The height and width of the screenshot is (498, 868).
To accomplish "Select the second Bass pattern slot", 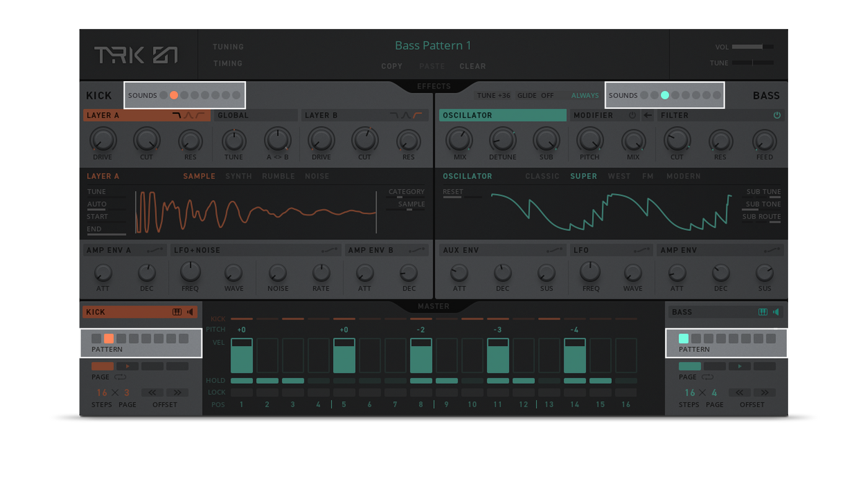I will [x=696, y=339].
